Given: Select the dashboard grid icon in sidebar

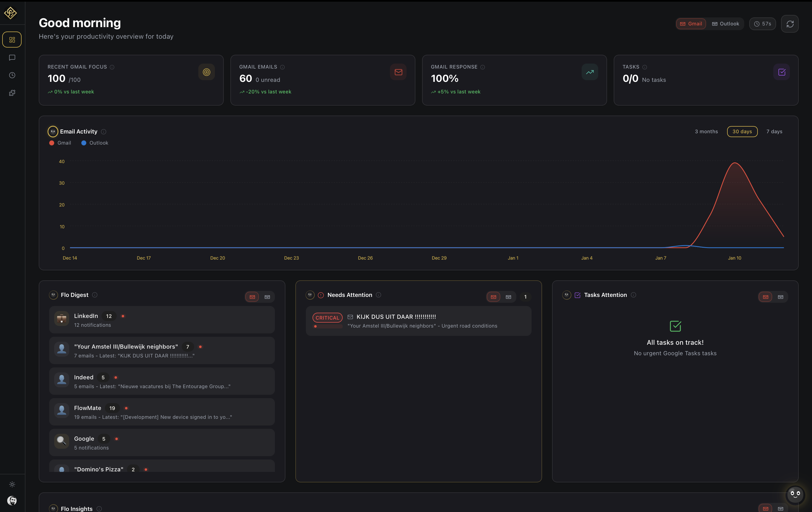Looking at the screenshot, I should coord(12,40).
